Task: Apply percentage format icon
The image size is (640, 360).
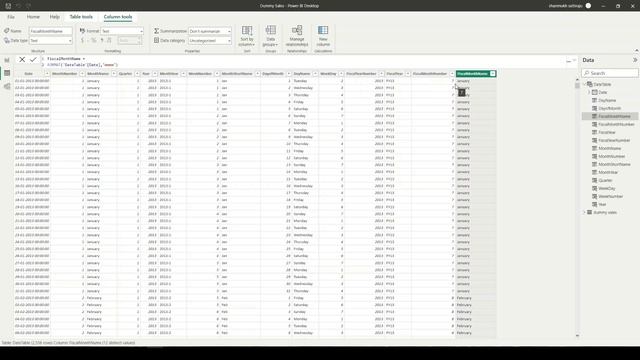Action: [93, 40]
